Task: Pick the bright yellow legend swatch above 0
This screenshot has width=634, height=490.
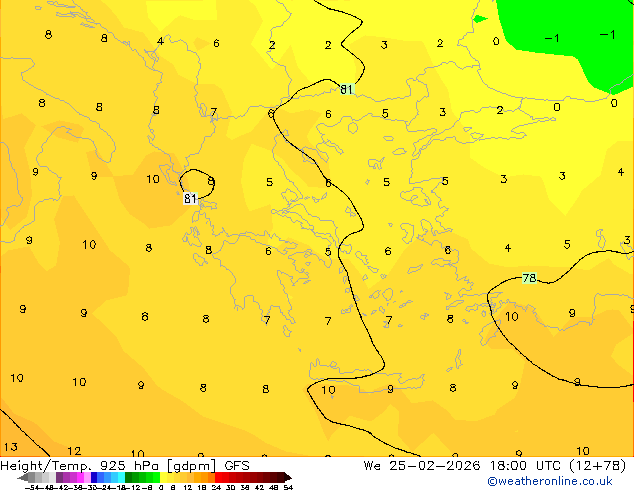Action: [164, 478]
